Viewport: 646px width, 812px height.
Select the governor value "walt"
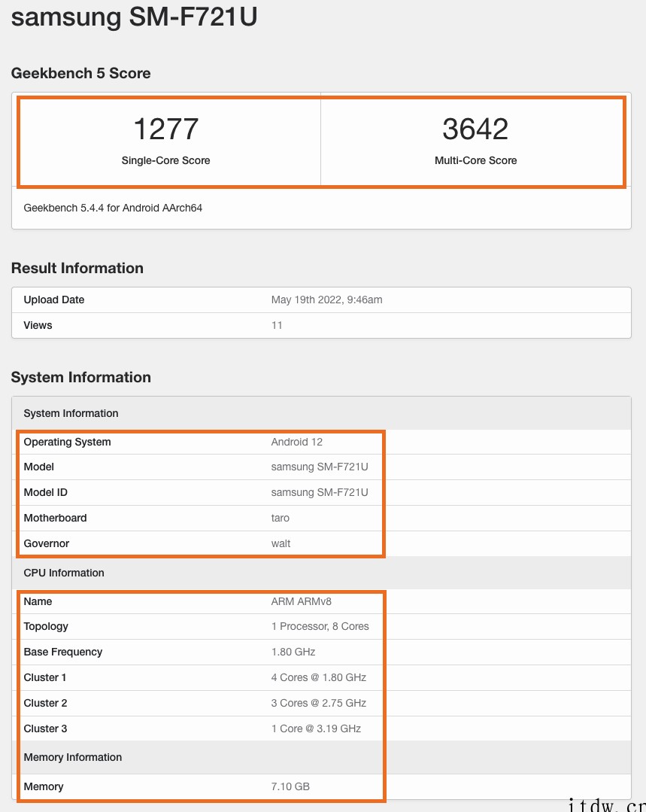coord(281,543)
